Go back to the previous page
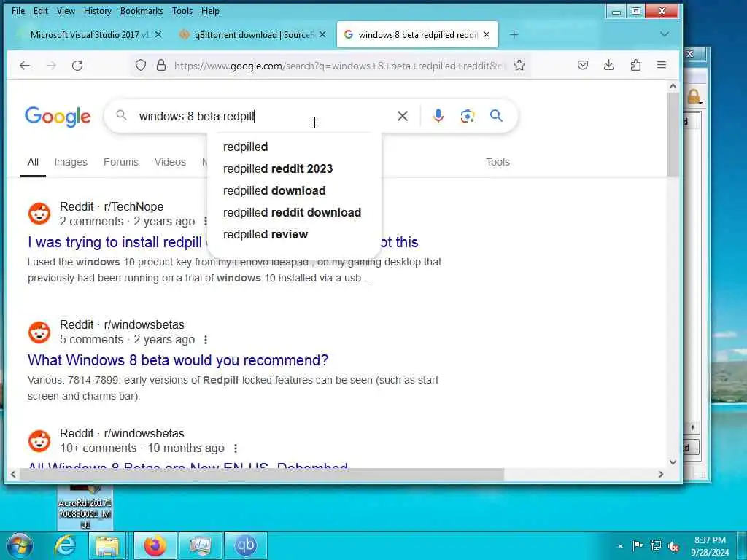This screenshot has height=560, width=747. pyautogui.click(x=25, y=65)
